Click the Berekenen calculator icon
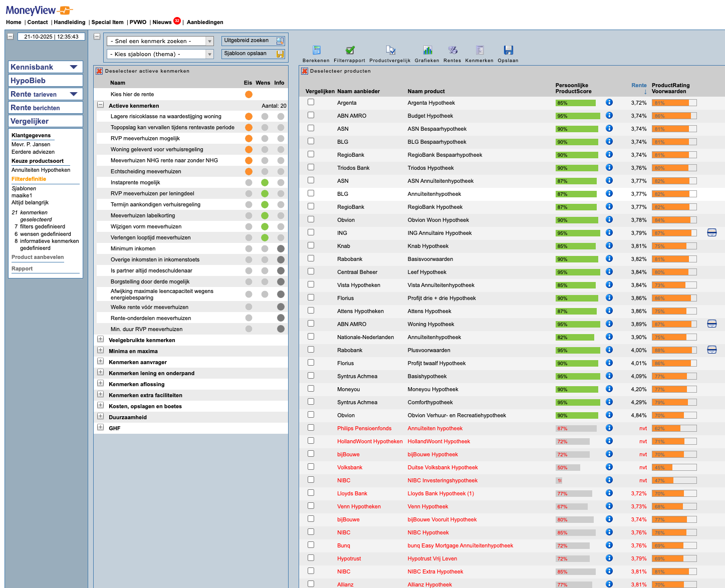This screenshot has height=588, width=725. click(x=317, y=50)
